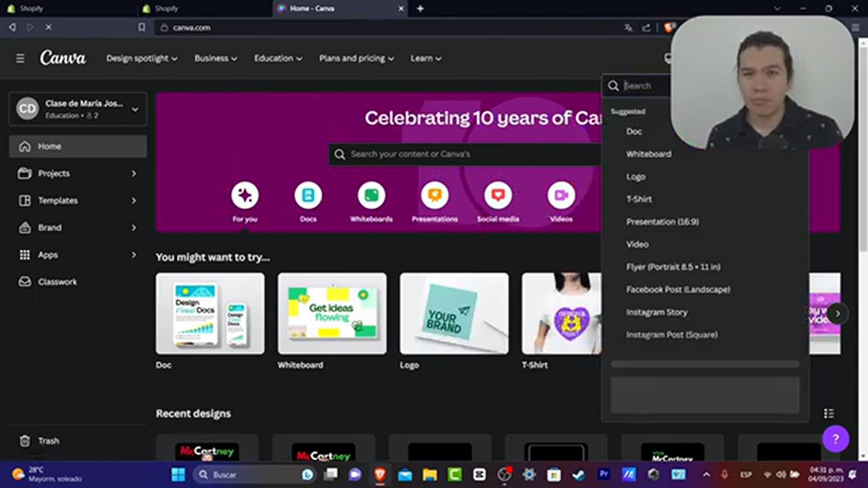Open the Videos category icon
The image size is (868, 488).
point(561,195)
